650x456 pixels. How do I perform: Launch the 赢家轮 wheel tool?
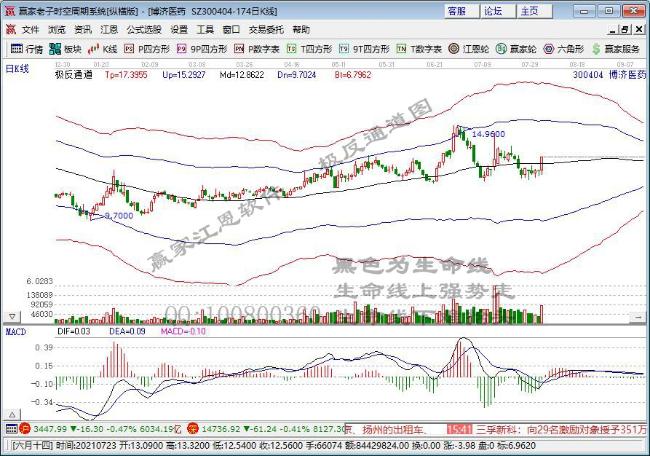(x=516, y=49)
